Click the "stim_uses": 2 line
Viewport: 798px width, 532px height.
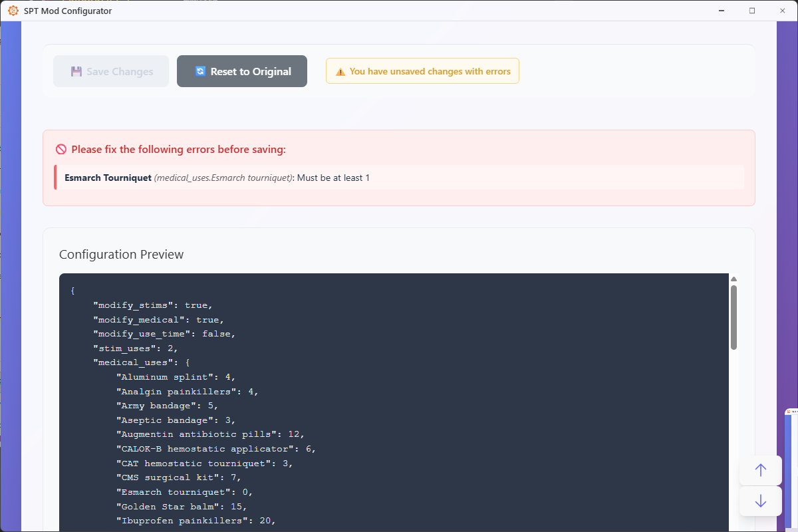[x=136, y=348]
